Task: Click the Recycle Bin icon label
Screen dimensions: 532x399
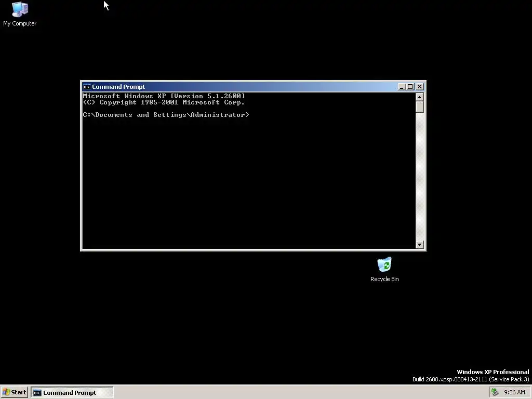Action: tap(384, 279)
